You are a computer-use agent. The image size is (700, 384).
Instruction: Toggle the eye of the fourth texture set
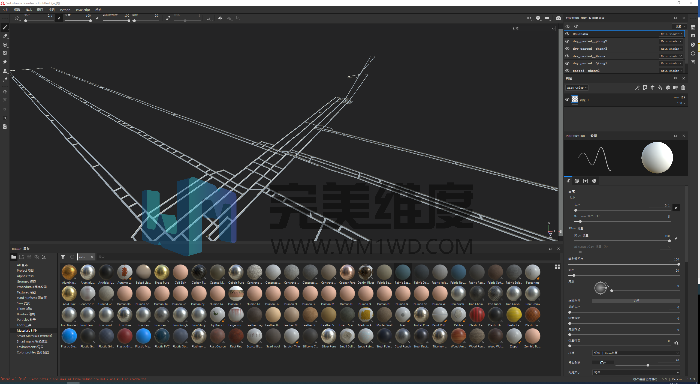567,56
